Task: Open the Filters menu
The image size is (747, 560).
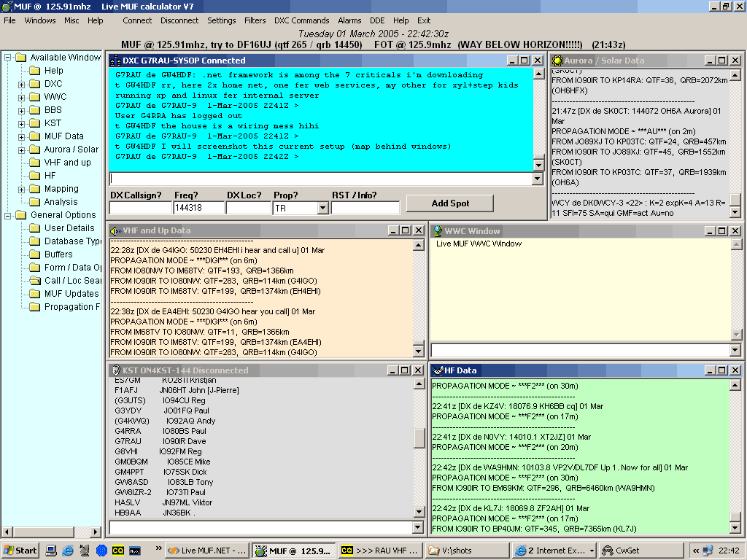Action: (x=255, y=20)
